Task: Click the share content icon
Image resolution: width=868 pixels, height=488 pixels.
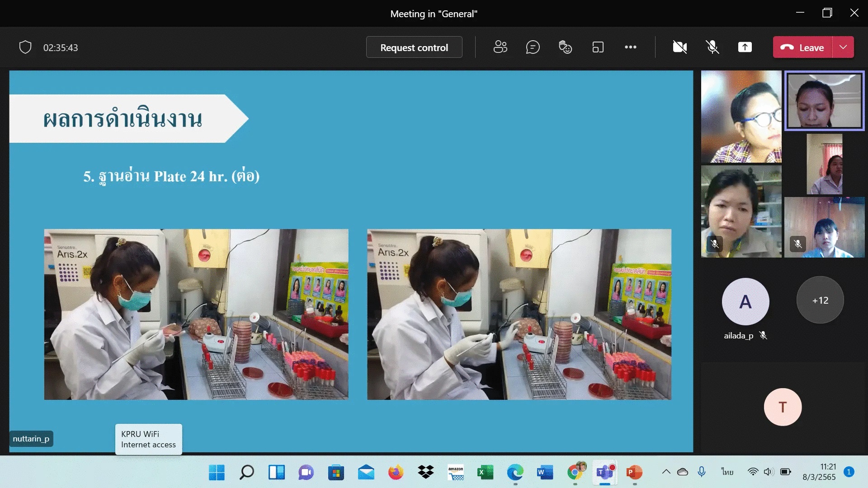Action: tap(745, 47)
